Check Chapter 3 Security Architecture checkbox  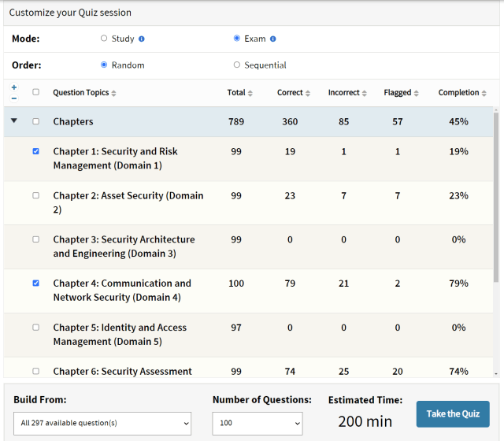point(35,239)
